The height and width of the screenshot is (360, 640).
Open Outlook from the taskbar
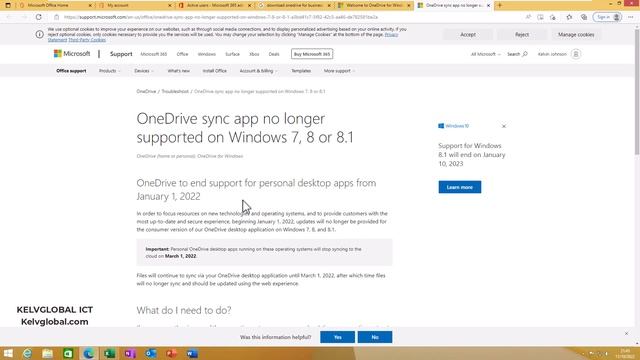click(151, 353)
